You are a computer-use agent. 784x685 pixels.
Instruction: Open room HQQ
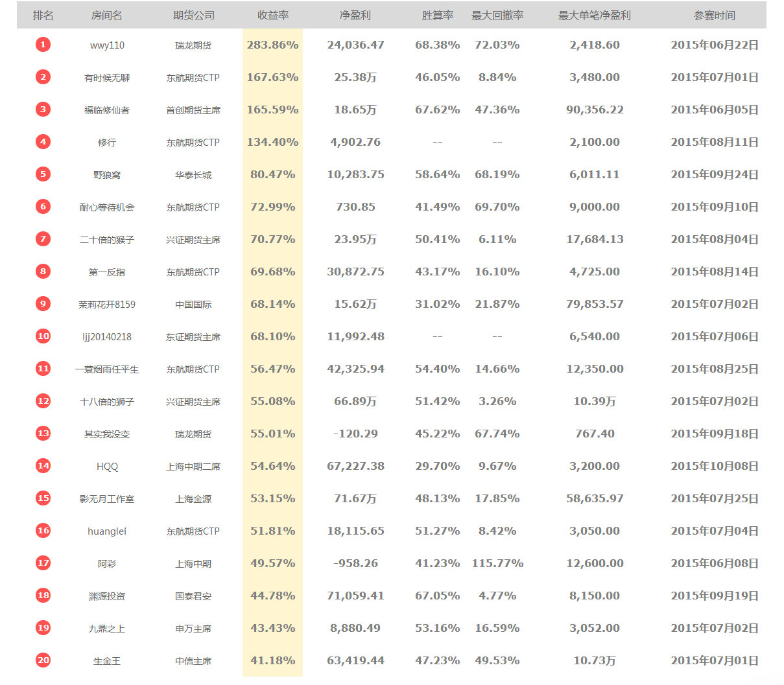[107, 467]
